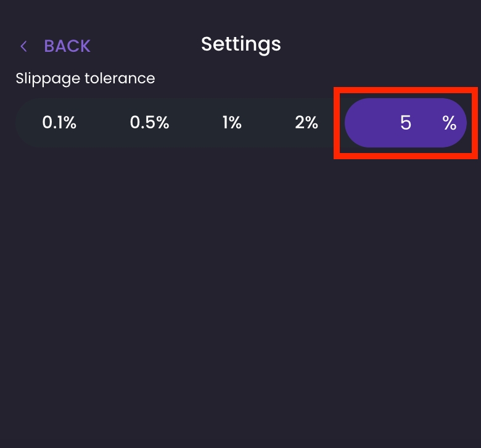Select the left-pointing purple chevron
The image size is (481, 448).
pos(24,46)
